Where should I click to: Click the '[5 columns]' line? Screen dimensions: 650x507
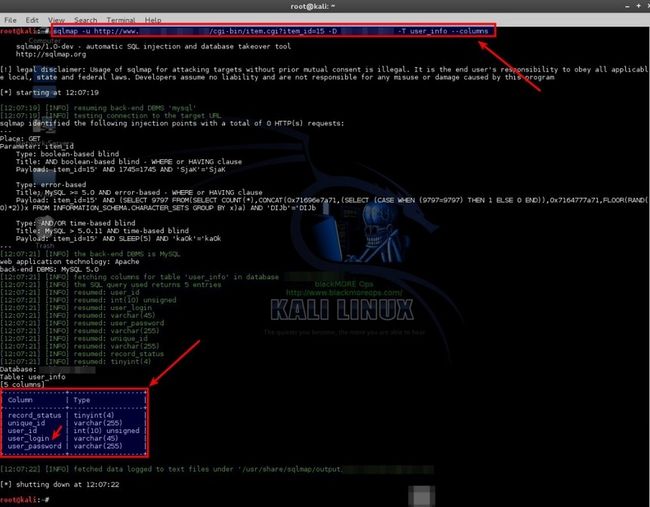click(22, 385)
